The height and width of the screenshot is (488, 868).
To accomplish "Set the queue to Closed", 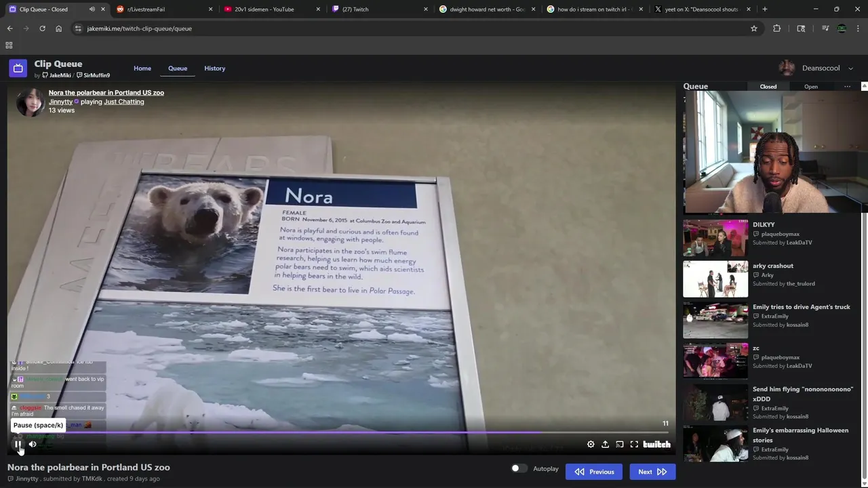I will [768, 87].
